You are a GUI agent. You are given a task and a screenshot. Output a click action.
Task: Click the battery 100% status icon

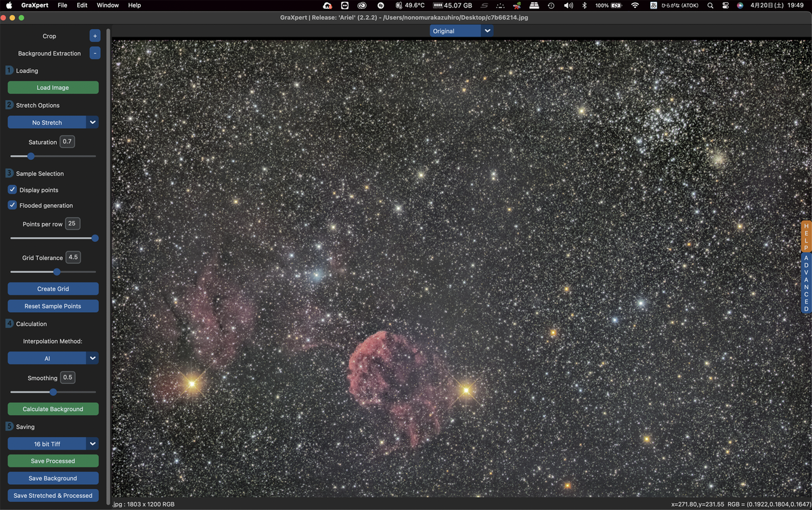[609, 5]
